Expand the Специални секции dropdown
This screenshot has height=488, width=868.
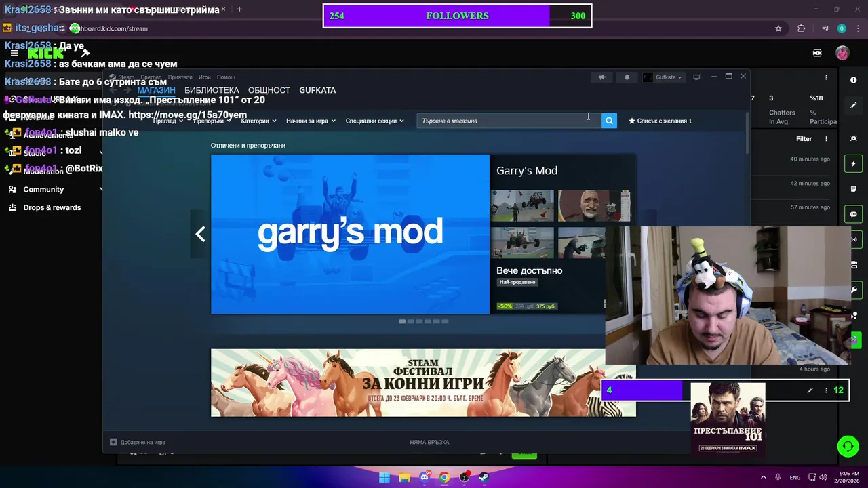[374, 121]
